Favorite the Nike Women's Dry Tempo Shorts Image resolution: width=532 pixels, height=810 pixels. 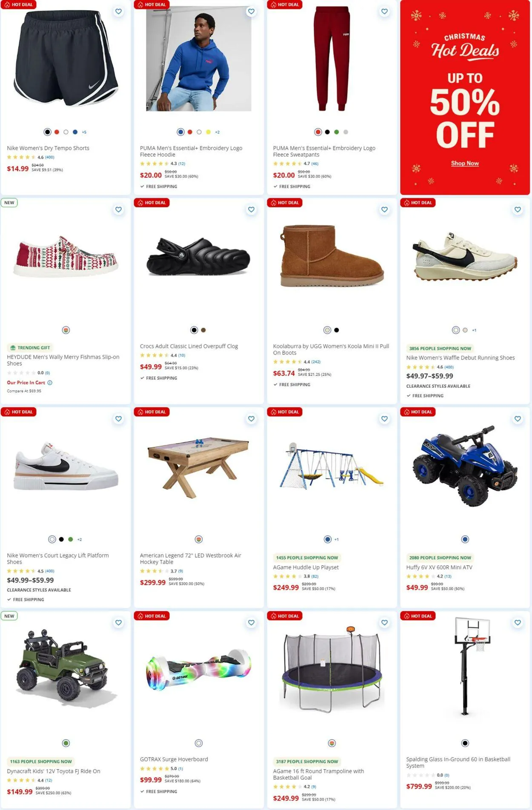(118, 11)
